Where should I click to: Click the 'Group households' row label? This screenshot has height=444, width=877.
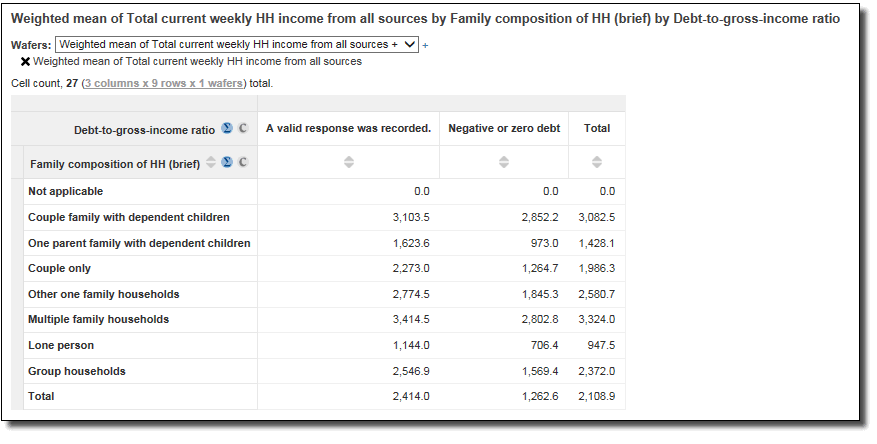tap(77, 371)
